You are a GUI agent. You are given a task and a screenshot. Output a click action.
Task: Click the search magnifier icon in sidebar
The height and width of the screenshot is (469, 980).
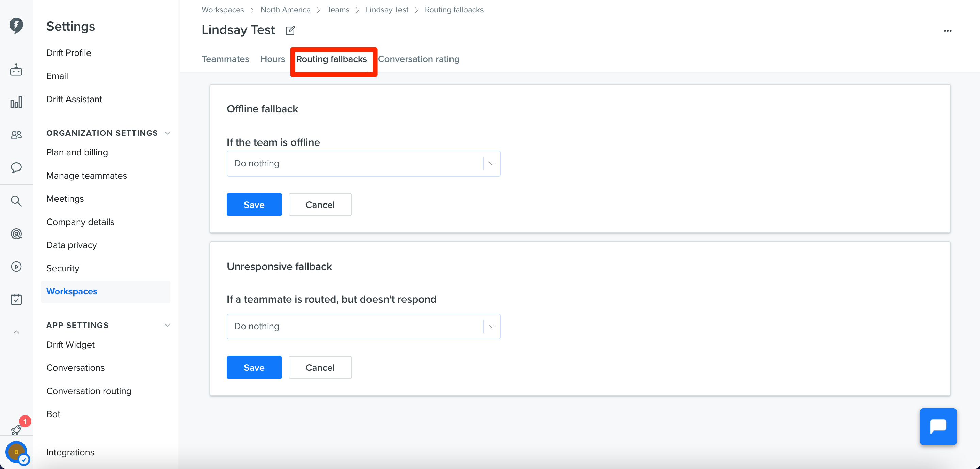[16, 201]
